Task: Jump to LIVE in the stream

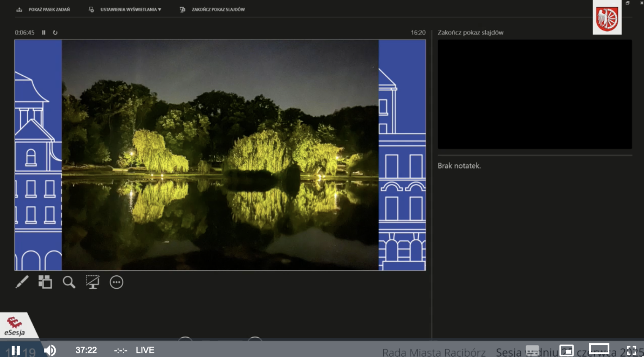Action: (x=145, y=350)
